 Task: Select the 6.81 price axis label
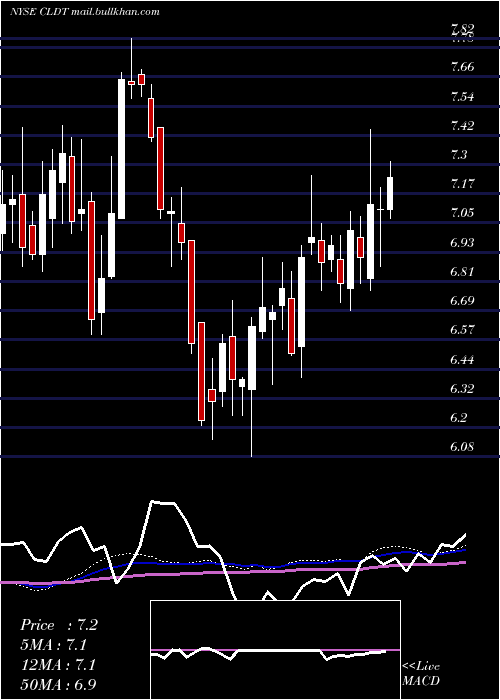(x=462, y=271)
